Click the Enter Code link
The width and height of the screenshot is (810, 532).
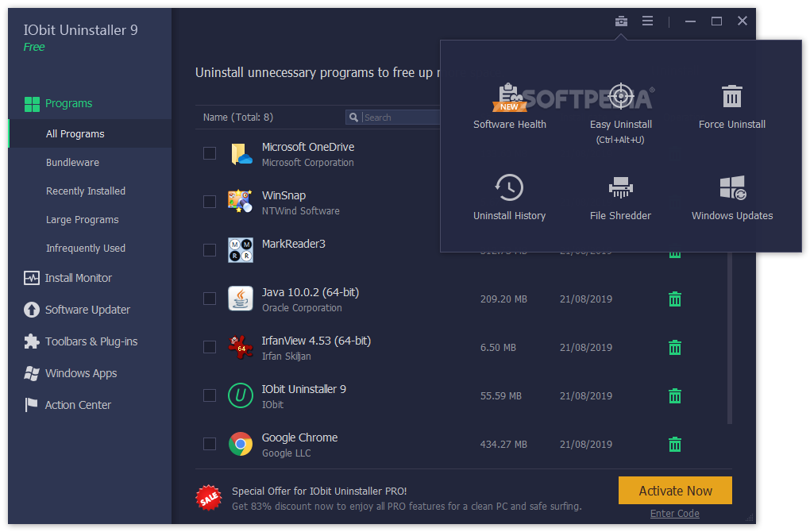(675, 514)
